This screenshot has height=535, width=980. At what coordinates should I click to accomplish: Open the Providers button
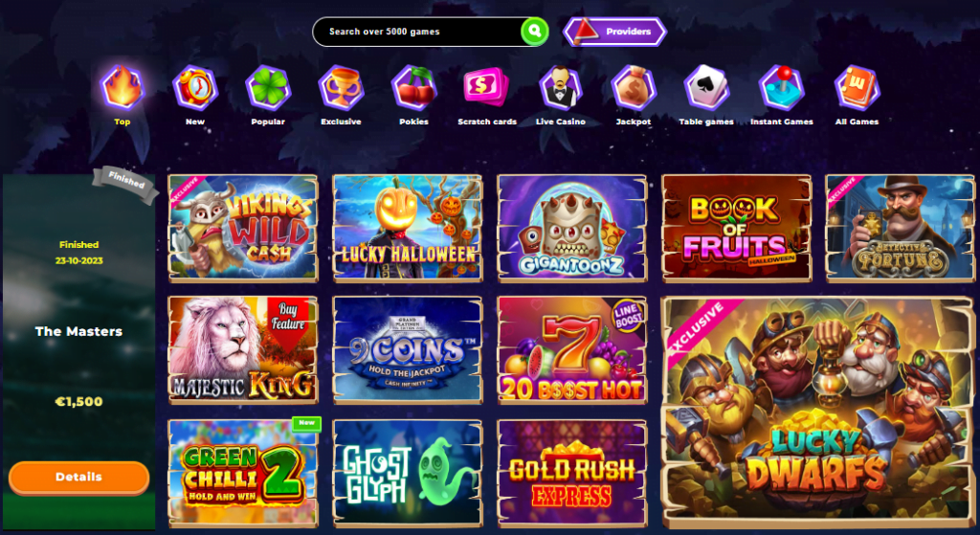(x=615, y=32)
